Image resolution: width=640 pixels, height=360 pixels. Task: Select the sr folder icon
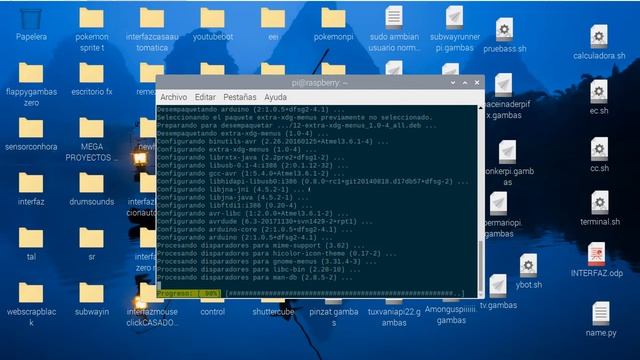click(x=91, y=238)
